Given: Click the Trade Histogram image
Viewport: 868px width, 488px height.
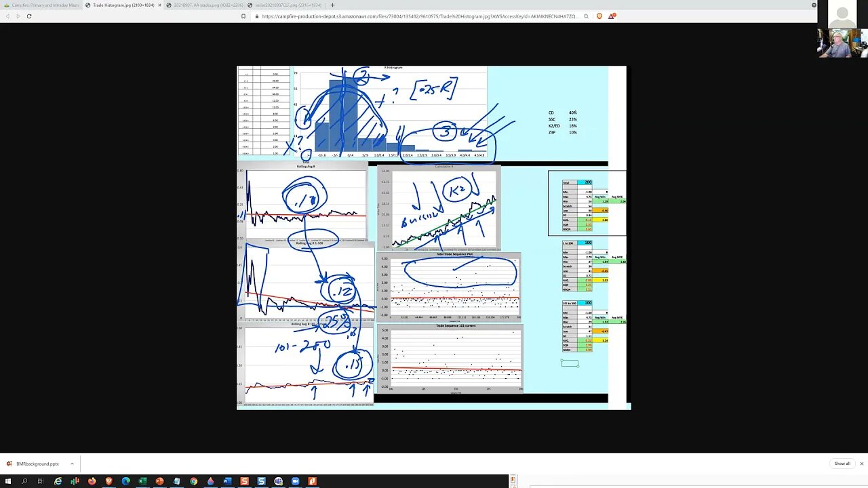Looking at the screenshot, I should (434, 237).
